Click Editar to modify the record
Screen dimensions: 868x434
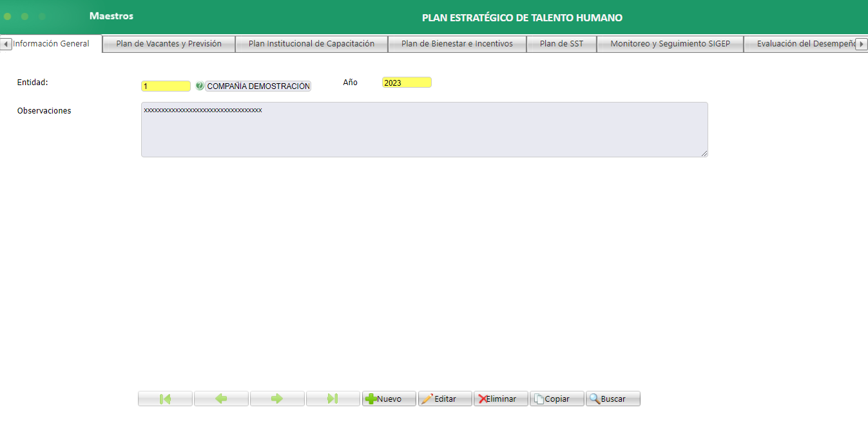pos(445,399)
